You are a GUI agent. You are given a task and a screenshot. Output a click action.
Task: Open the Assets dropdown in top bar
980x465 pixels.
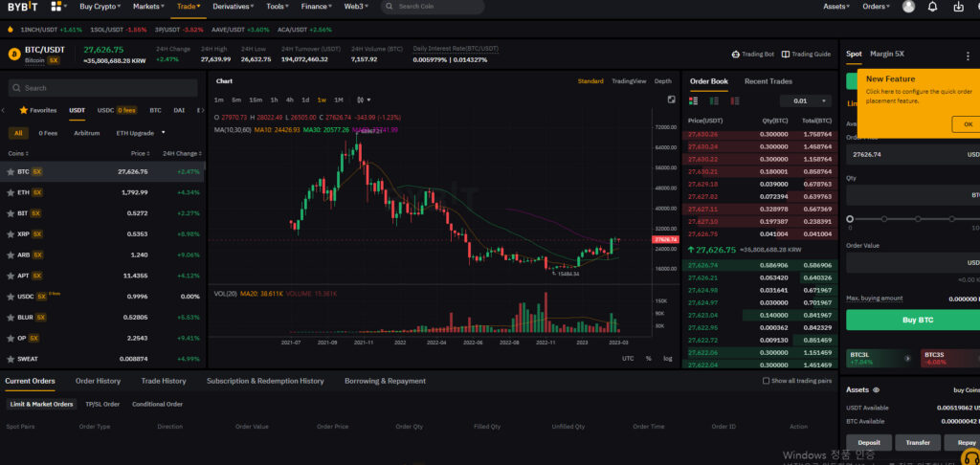point(837,7)
